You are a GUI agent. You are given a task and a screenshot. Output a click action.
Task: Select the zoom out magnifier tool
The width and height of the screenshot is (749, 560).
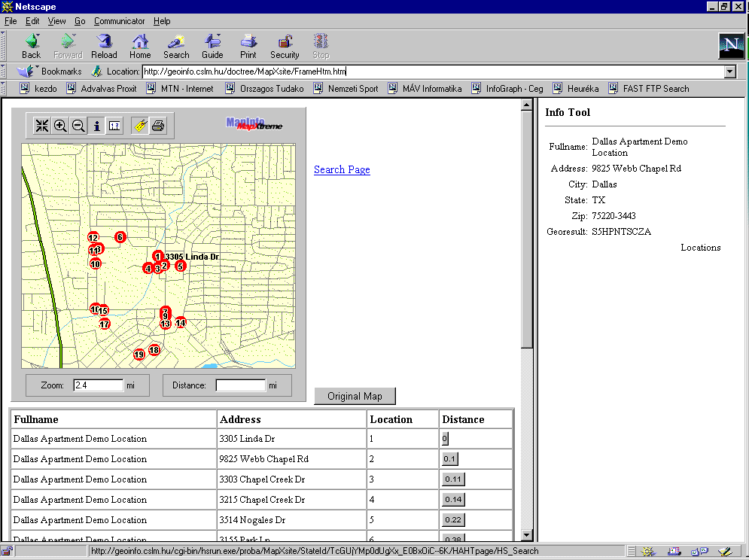78,126
